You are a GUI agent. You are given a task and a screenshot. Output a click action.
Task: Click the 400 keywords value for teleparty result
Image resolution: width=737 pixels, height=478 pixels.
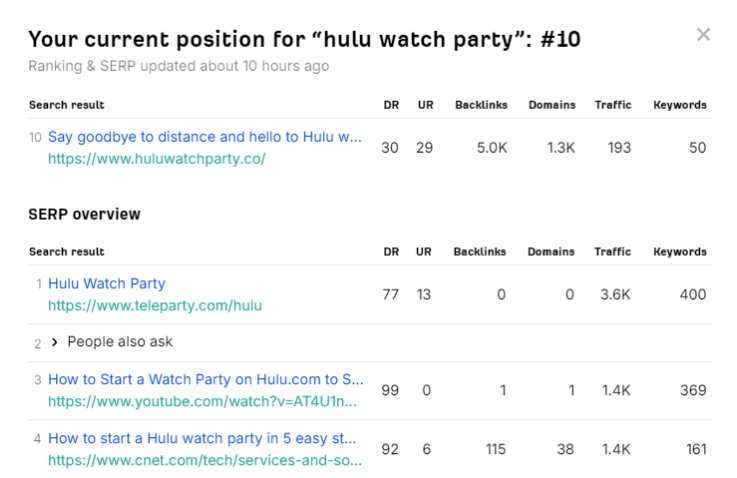(x=692, y=295)
